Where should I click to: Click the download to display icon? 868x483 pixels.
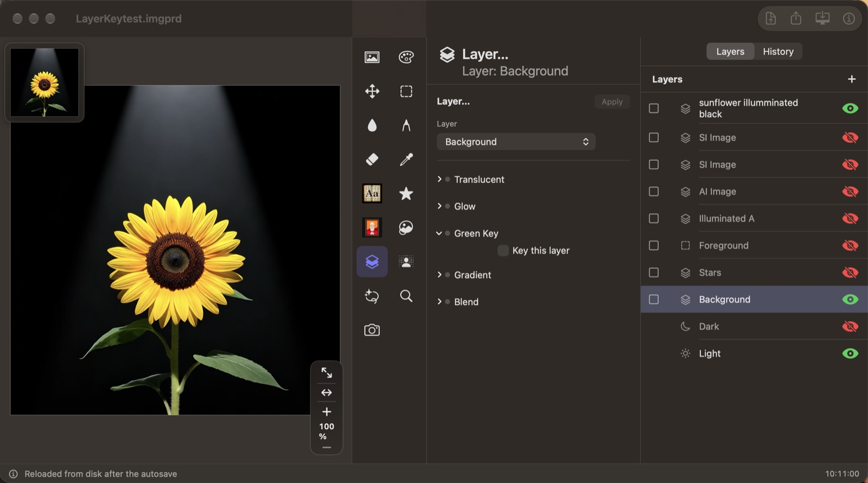(x=822, y=18)
